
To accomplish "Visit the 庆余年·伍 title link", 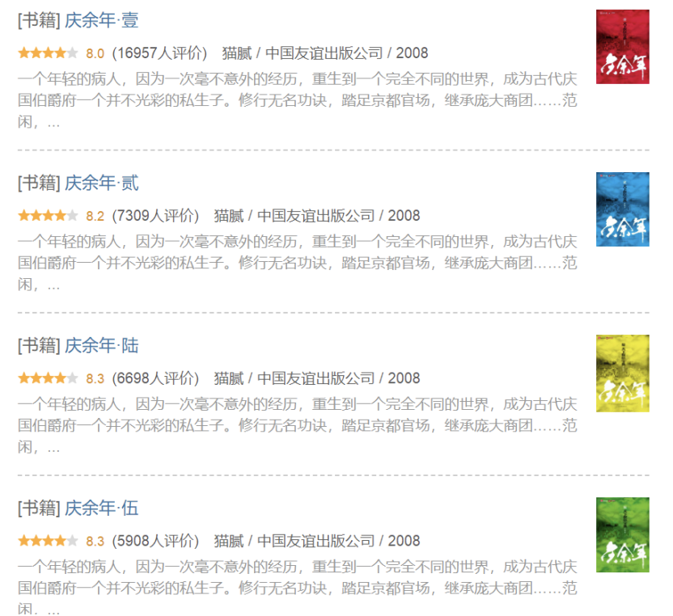I will click(x=102, y=508).
